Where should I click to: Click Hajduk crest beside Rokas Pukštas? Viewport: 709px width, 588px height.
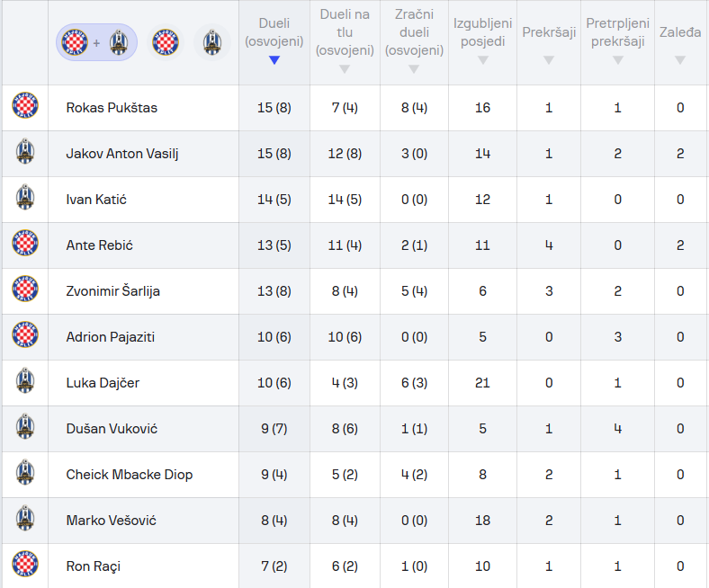(25, 108)
